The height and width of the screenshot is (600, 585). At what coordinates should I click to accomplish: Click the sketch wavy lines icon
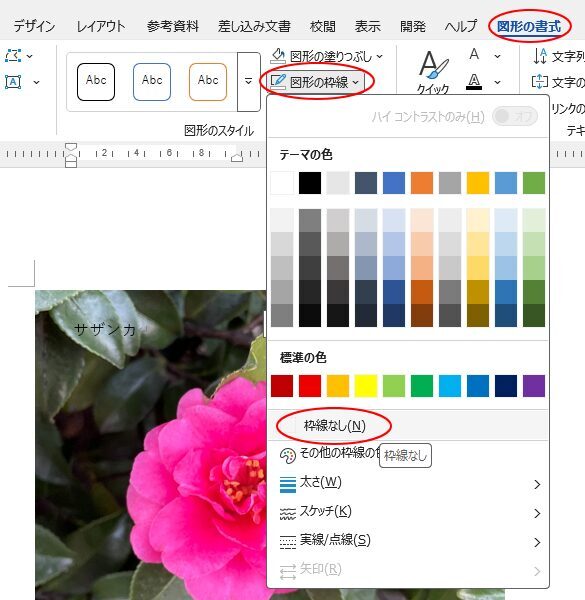point(288,513)
